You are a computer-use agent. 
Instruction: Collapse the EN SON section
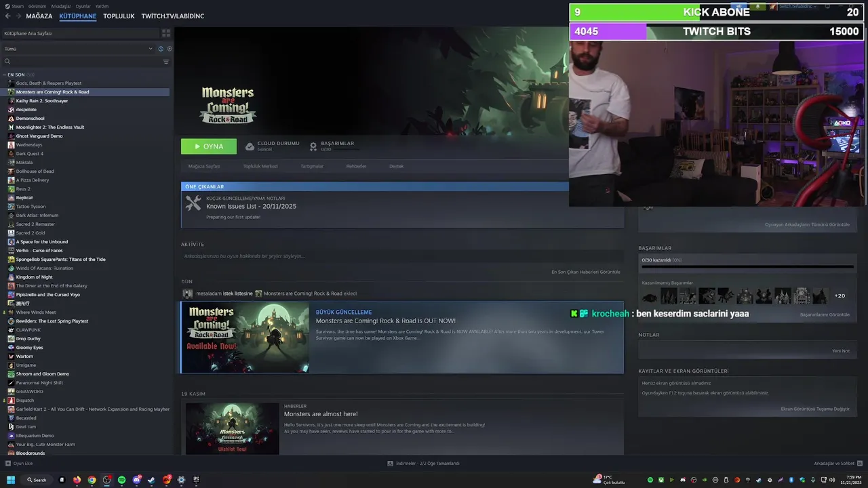click(4, 75)
